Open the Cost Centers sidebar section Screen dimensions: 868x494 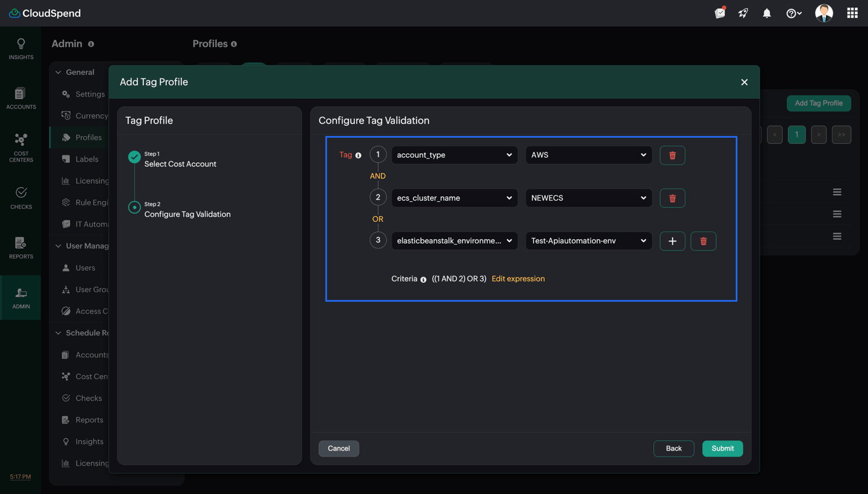click(x=21, y=148)
